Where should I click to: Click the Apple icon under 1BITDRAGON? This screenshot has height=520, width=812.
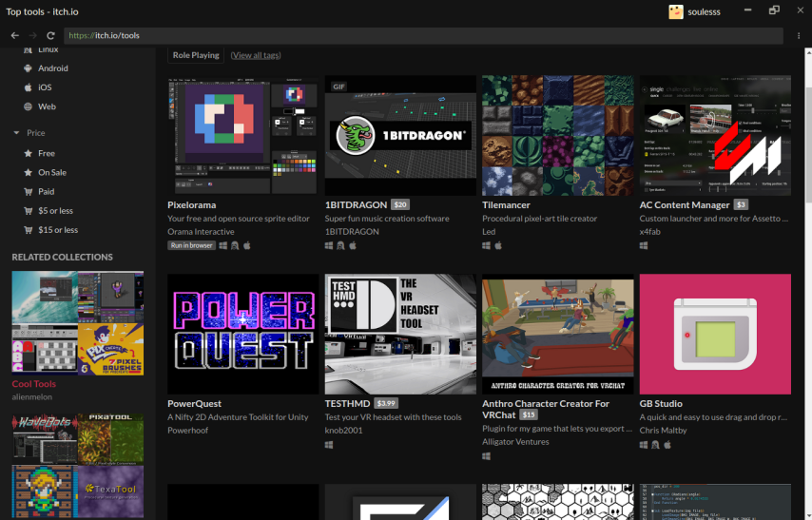(x=353, y=245)
